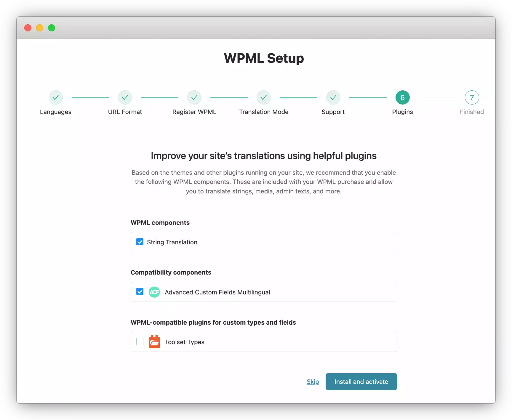The width and height of the screenshot is (512, 420).
Task: Click the WPML components heading
Action: point(160,223)
